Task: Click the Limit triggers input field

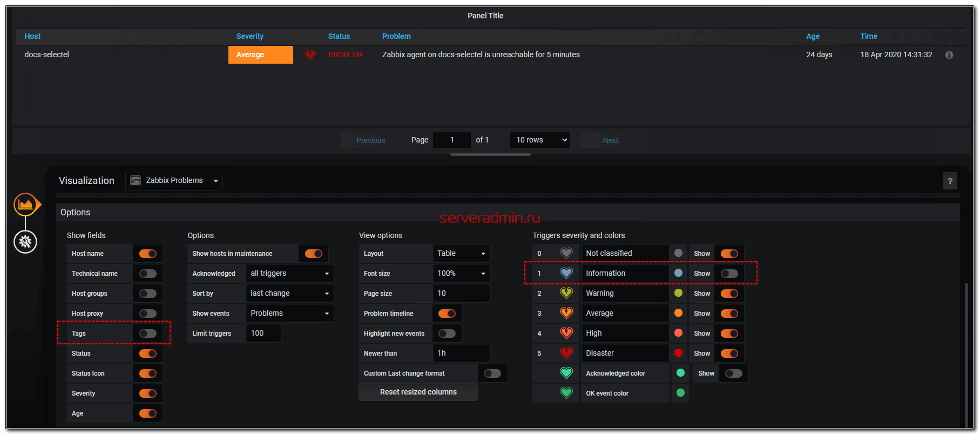Action: pyautogui.click(x=263, y=334)
